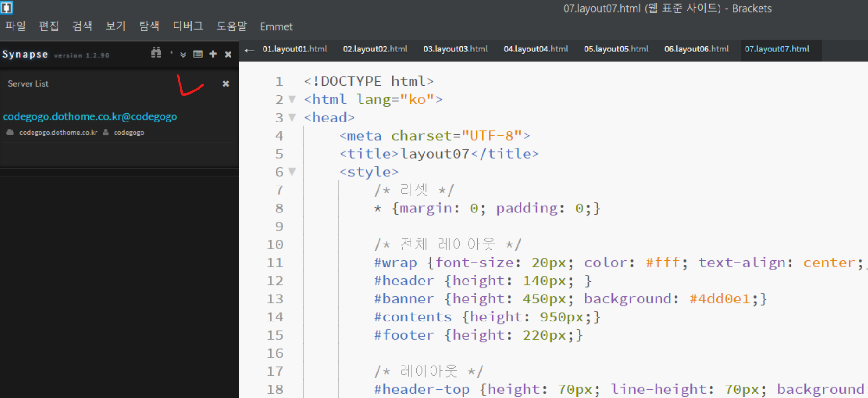This screenshot has height=398, width=868.
Task: Switch to 06.layout06.html tab
Action: pyautogui.click(x=696, y=49)
